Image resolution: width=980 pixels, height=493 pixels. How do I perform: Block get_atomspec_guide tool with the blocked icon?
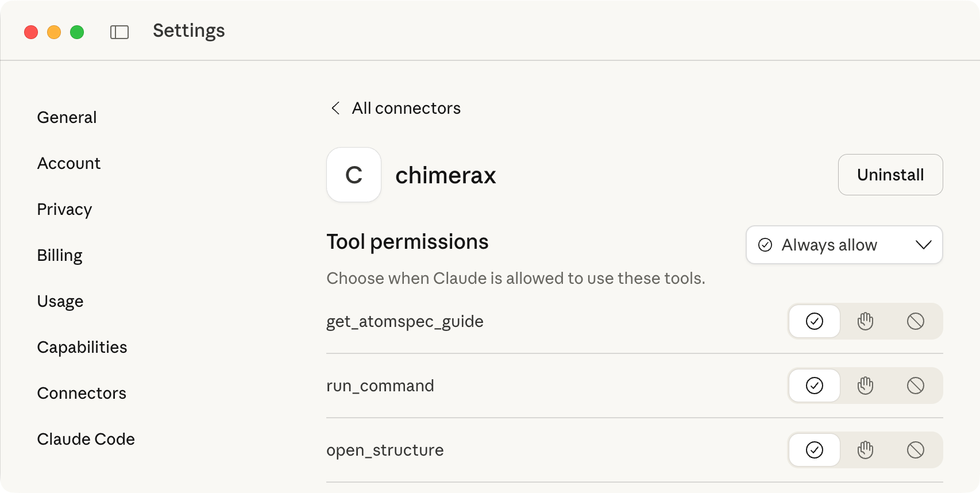916,321
